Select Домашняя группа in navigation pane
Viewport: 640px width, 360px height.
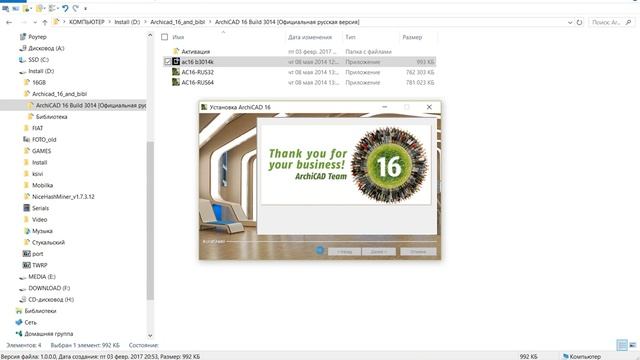point(49,334)
